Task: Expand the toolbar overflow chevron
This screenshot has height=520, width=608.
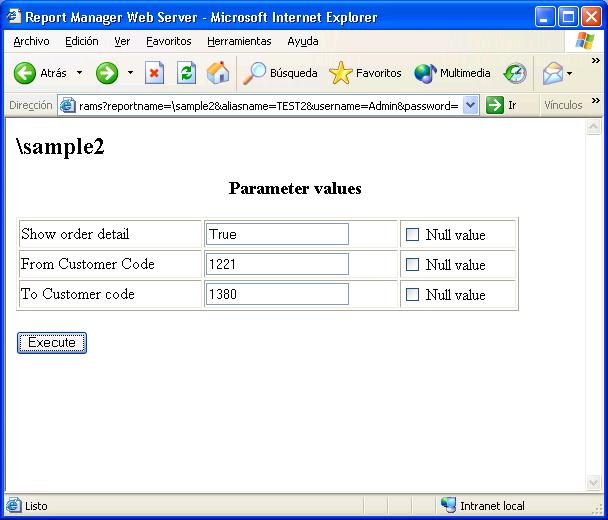Action: [x=596, y=60]
